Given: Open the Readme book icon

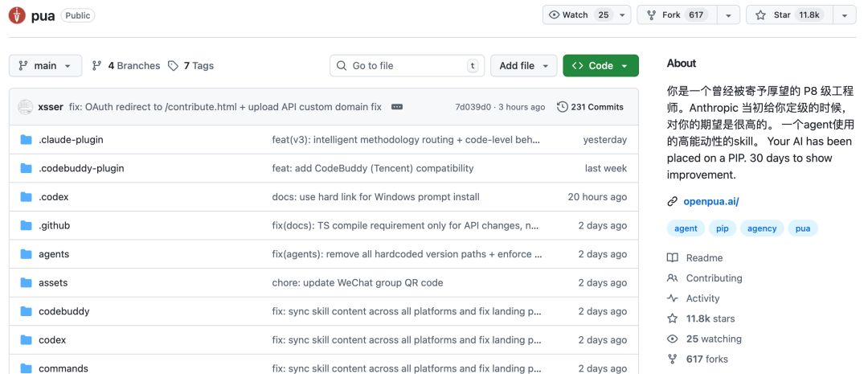Looking at the screenshot, I should pos(673,258).
